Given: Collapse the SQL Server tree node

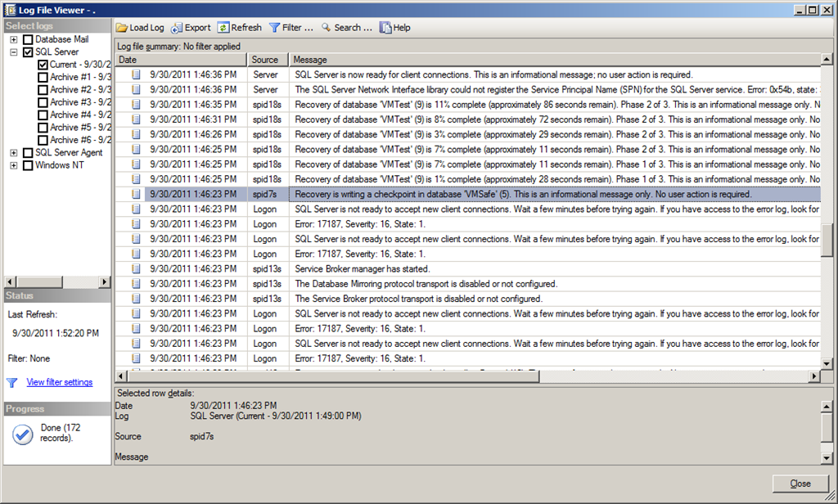Looking at the screenshot, I should coord(13,52).
